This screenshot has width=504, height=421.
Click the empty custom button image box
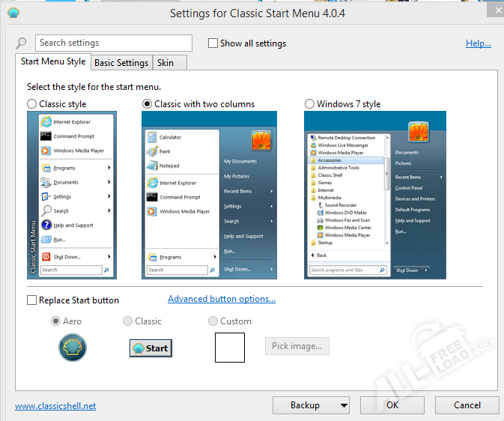pyautogui.click(x=230, y=348)
